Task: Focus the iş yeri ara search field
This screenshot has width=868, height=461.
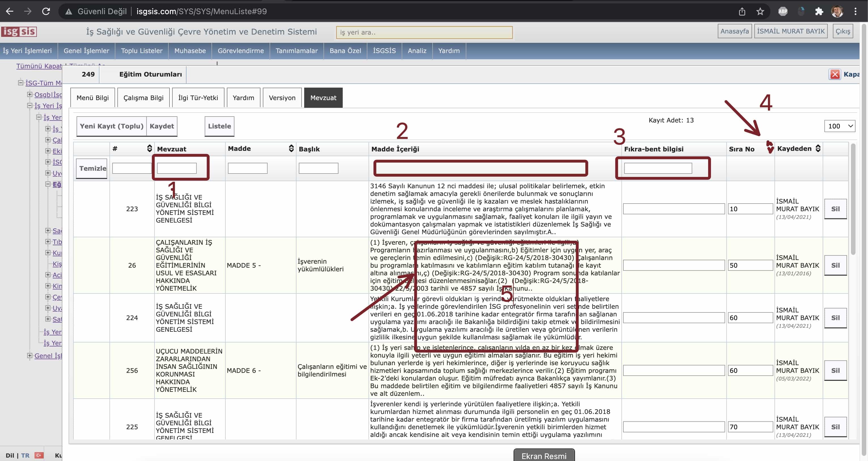Action: (x=424, y=32)
